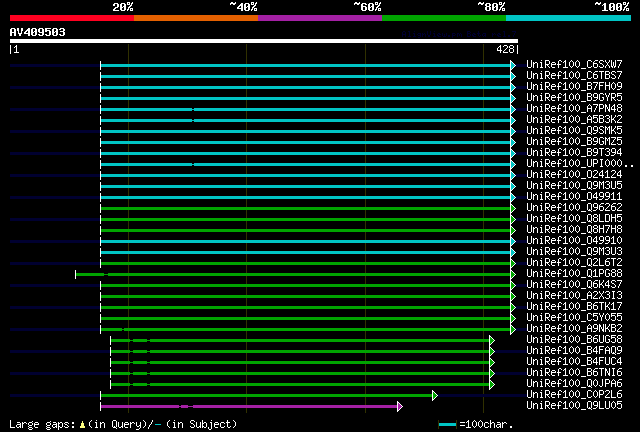This screenshot has height=432, width=640.
Task: Select the purple alignment bar for UniRef100_Q9LU05
Action: tap(250, 406)
